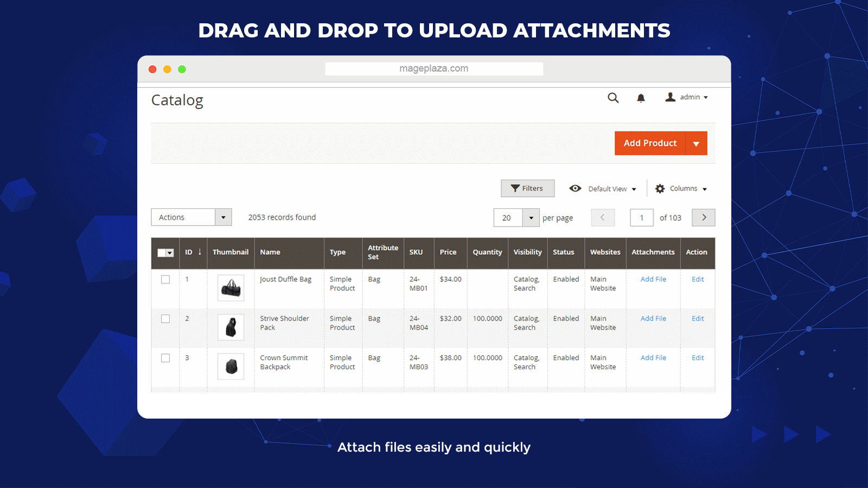Tick the Strive Shoulder Pack checkbox

coord(165,319)
